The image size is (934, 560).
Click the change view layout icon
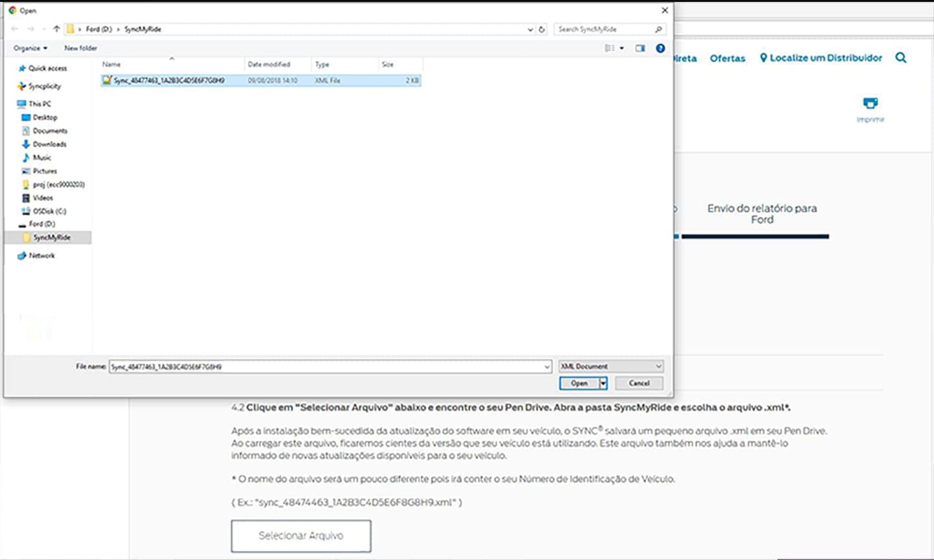[610, 48]
